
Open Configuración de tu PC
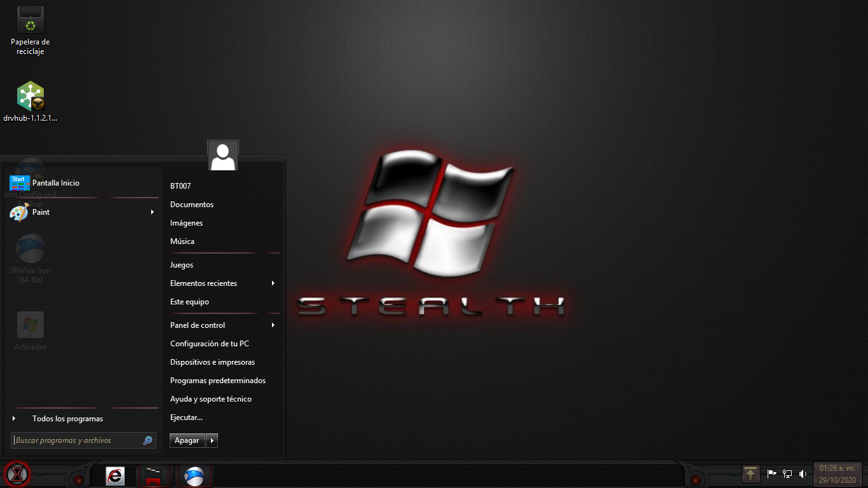[x=210, y=344]
